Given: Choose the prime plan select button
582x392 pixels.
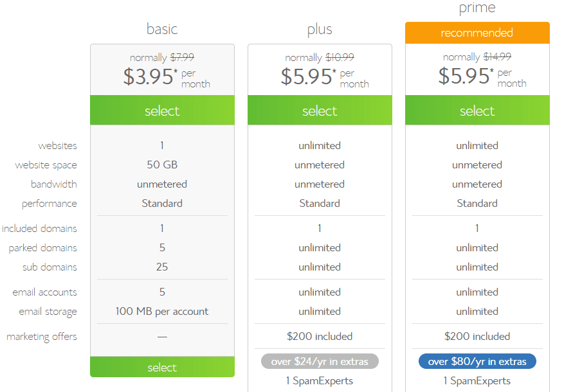Looking at the screenshot, I should [x=477, y=111].
